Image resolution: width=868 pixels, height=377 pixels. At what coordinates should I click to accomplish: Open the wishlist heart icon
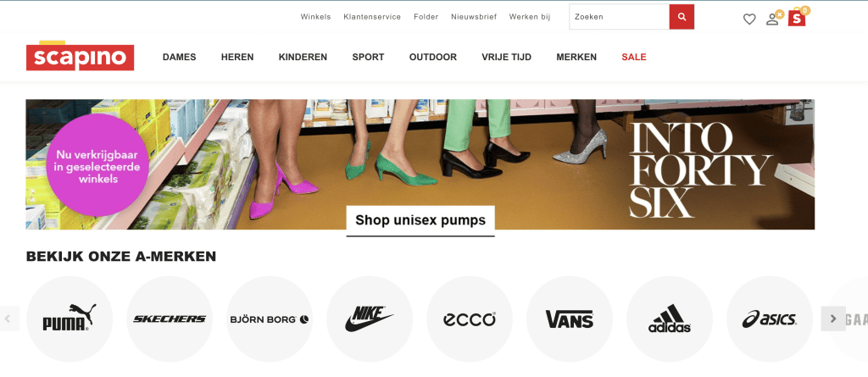point(749,19)
